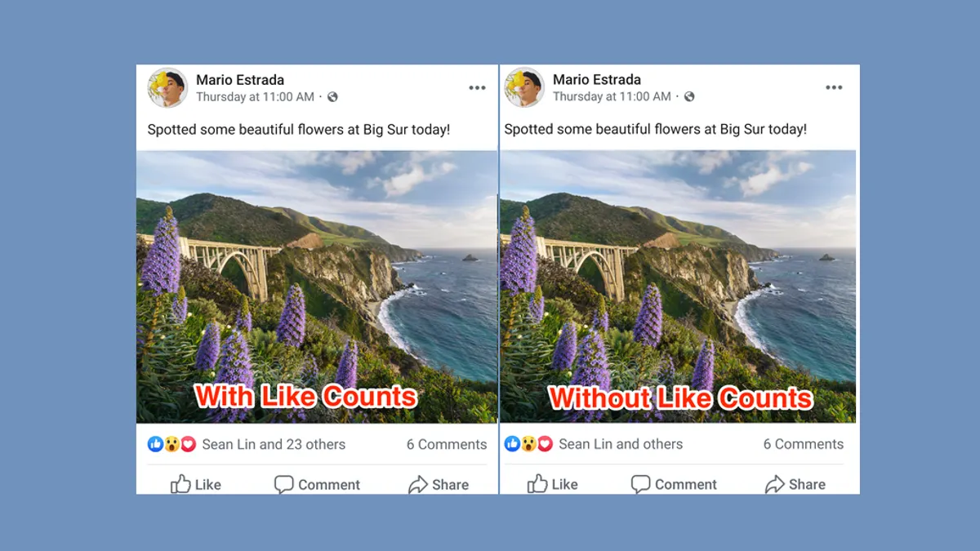Share the right post
Viewport: 980px width, 551px height.
[x=795, y=484]
